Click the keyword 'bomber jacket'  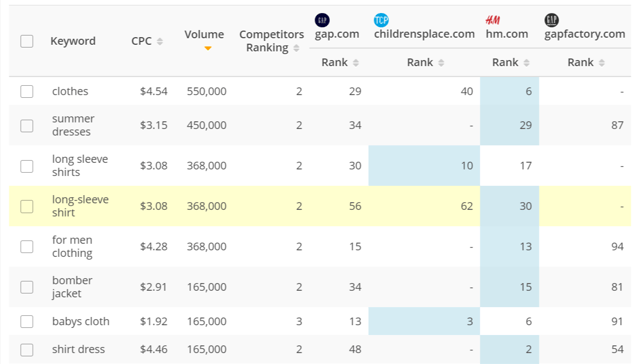click(x=72, y=287)
